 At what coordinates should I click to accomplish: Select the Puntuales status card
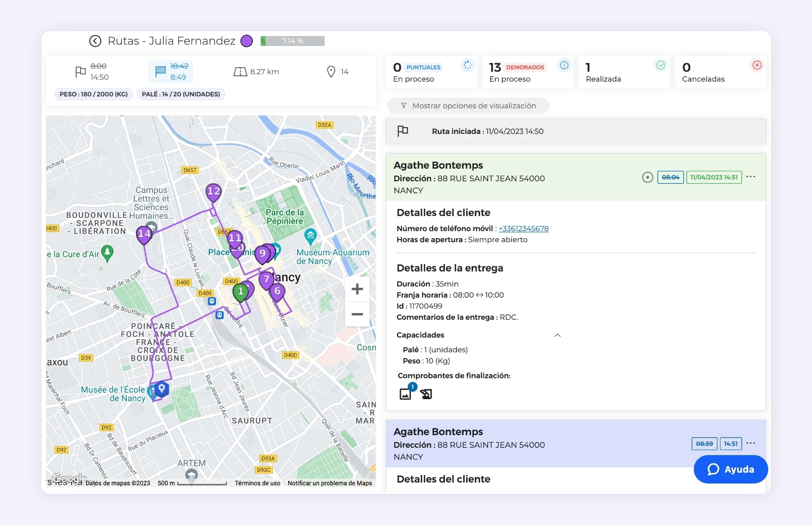coord(431,72)
